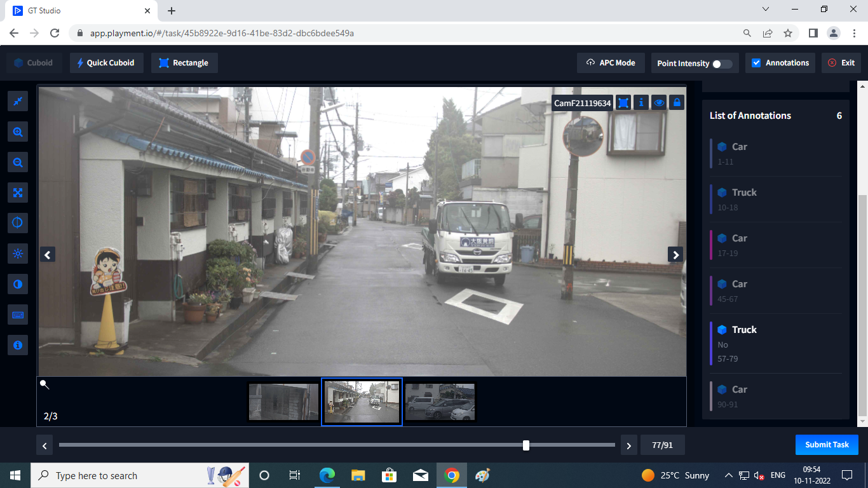Click the zoom in magnifier icon

point(18,132)
